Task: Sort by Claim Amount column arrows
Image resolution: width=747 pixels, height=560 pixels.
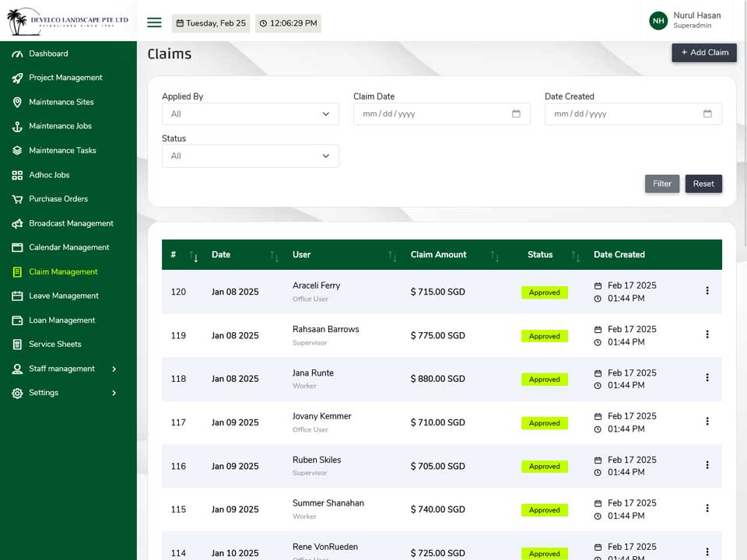Action: point(495,256)
